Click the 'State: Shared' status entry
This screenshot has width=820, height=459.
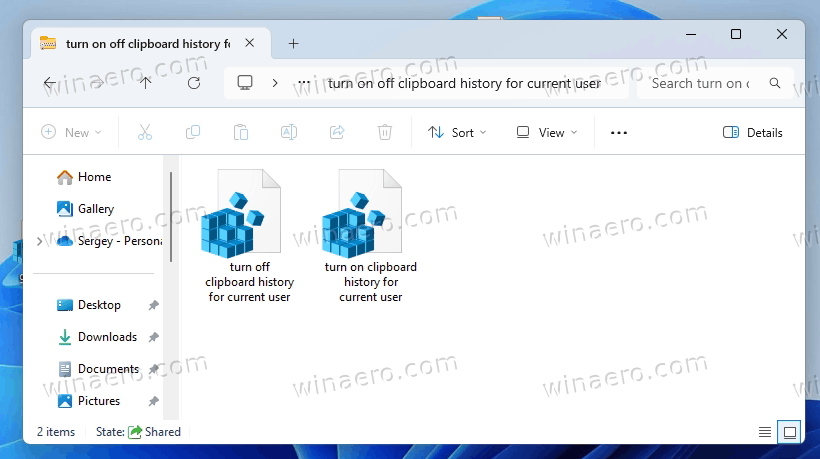[x=139, y=432]
